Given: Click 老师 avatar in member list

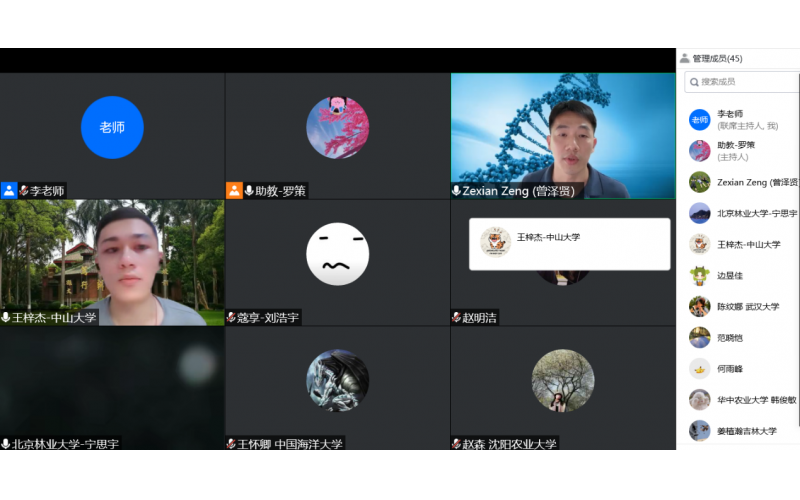Looking at the screenshot, I should pyautogui.click(x=699, y=119).
